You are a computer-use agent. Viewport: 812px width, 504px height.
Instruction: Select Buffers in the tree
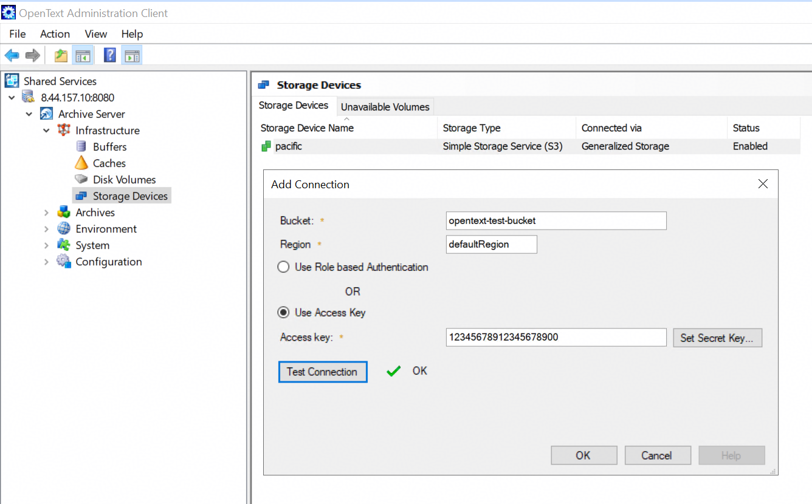pyautogui.click(x=110, y=146)
